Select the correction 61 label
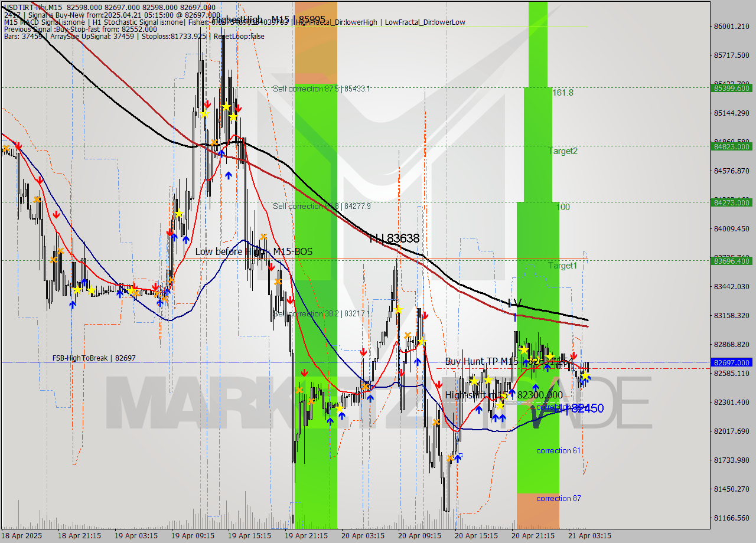This screenshot has width=756, height=543. [557, 450]
